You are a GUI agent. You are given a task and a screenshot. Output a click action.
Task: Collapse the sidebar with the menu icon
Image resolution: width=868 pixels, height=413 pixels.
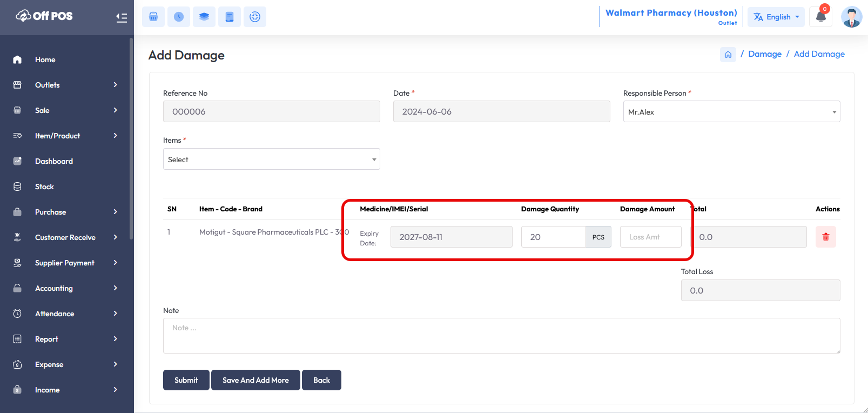tap(122, 17)
